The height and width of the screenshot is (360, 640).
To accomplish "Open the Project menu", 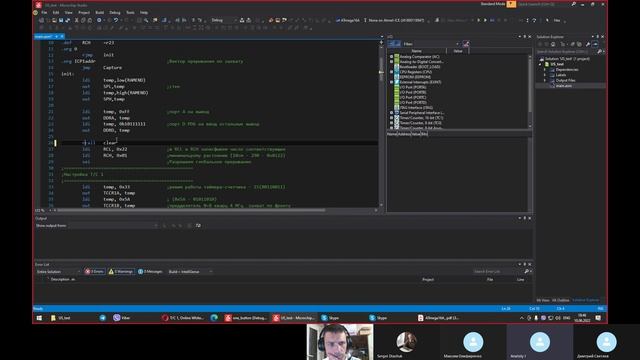I will 84,13.
